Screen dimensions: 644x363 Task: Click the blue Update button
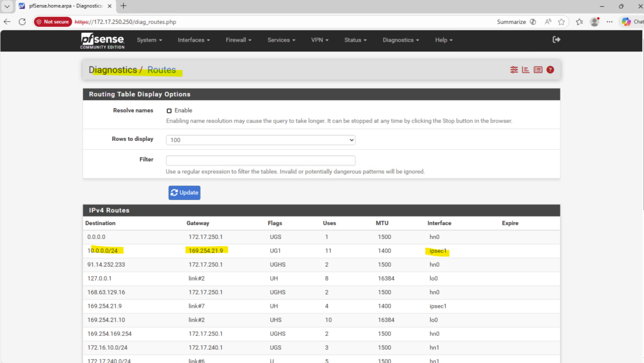184,193
